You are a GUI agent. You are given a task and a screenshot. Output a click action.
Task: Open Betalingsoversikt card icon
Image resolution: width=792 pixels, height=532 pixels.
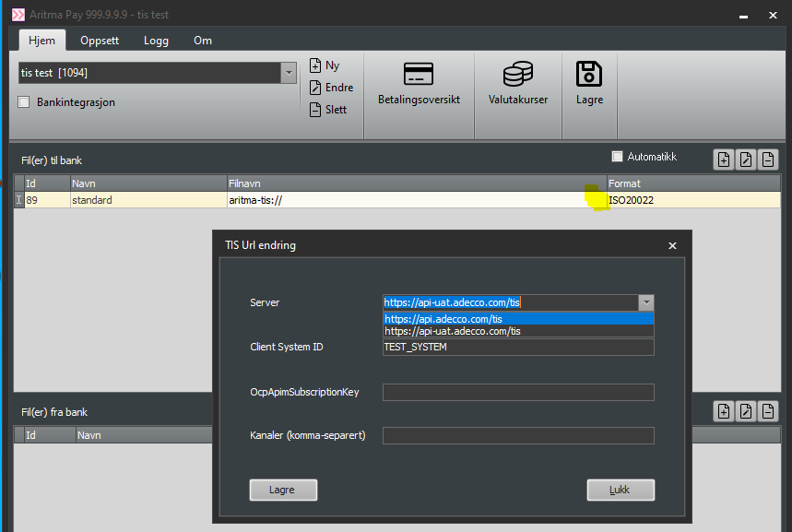pyautogui.click(x=419, y=74)
